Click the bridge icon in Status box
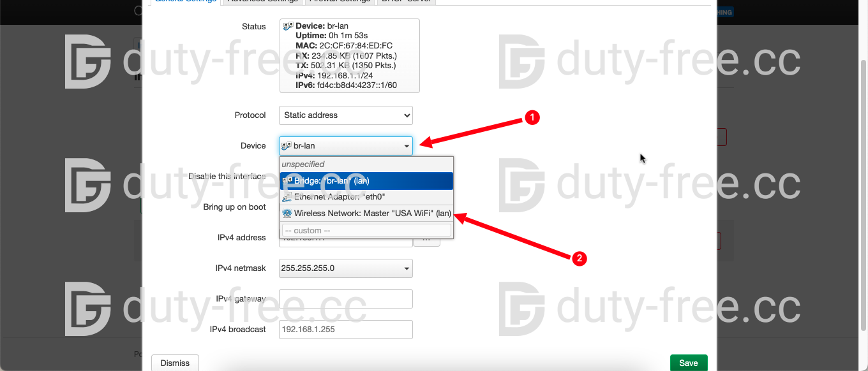This screenshot has width=868, height=371. 288,26
